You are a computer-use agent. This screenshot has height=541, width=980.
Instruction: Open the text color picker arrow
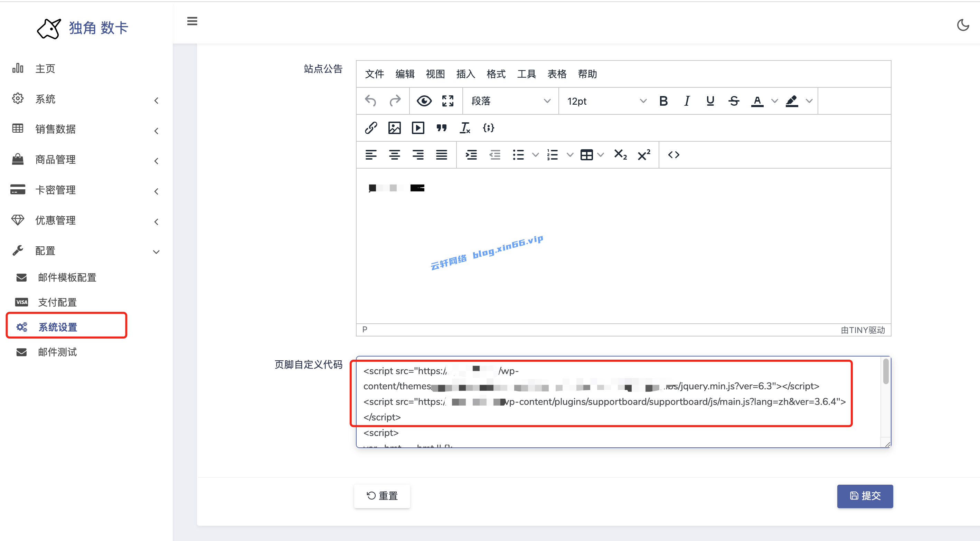point(774,101)
